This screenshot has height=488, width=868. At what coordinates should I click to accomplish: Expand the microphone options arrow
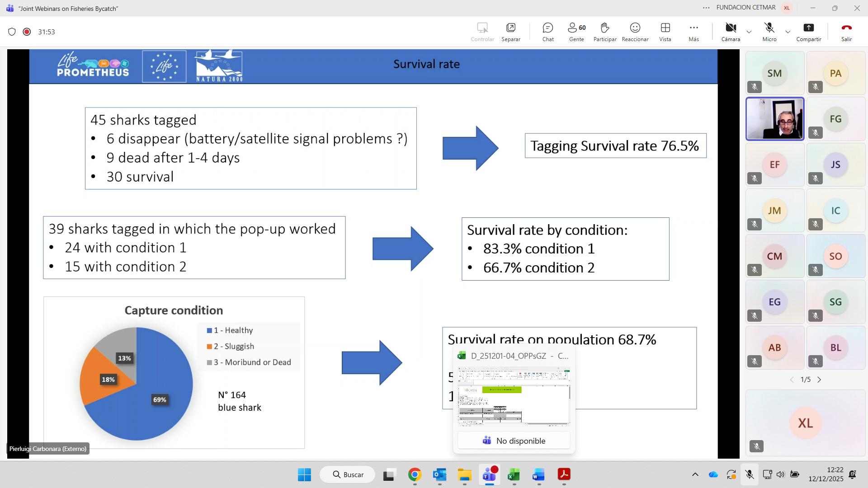[788, 32]
